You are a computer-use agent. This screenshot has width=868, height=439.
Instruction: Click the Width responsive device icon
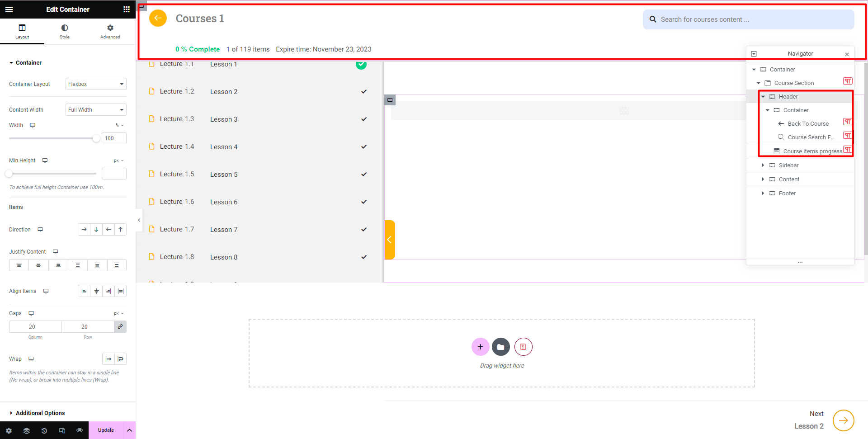click(33, 125)
